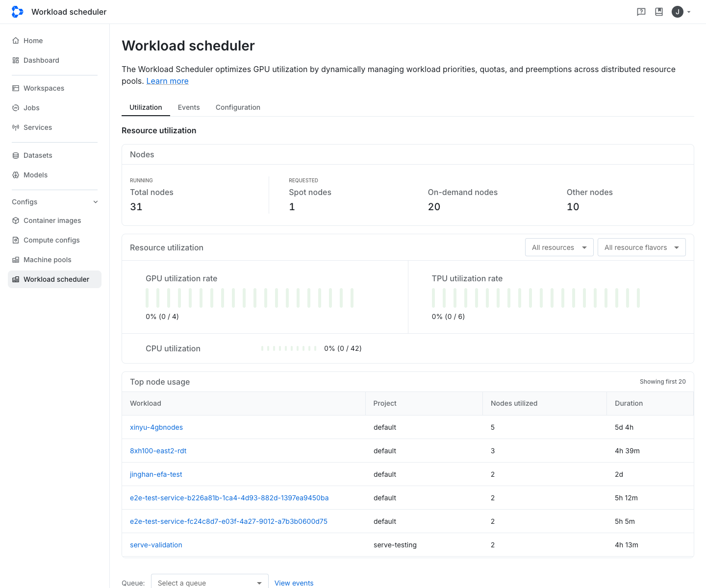Screen dimensions: 706x588
Task: Collapse the Configs section chevron
Action: pyautogui.click(x=96, y=202)
